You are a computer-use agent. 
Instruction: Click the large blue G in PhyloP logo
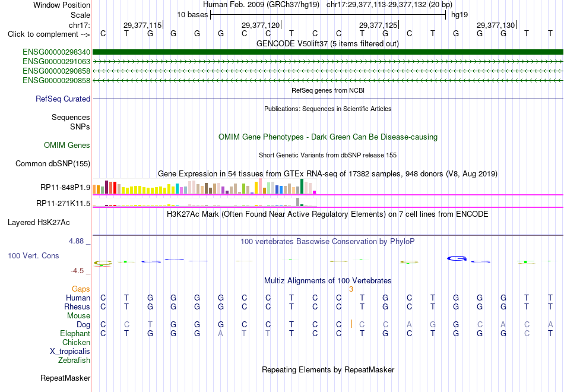[x=457, y=258]
